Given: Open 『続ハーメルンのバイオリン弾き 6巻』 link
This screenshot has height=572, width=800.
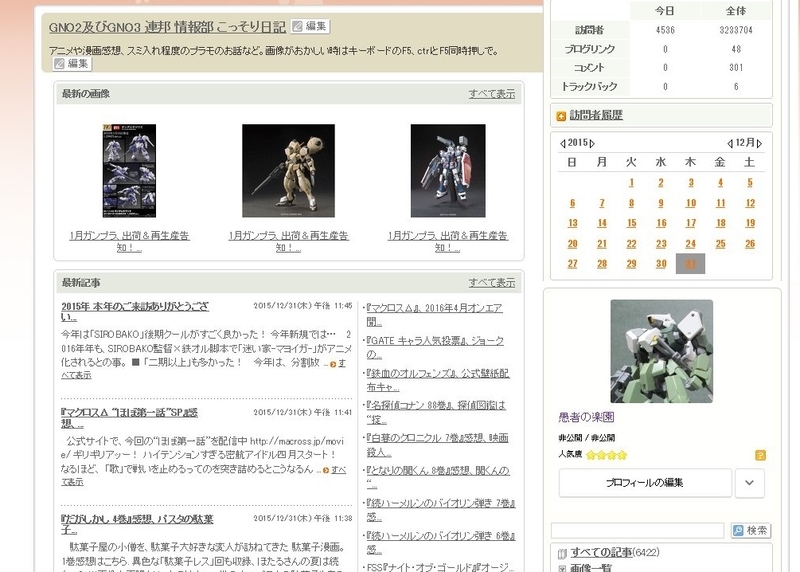Looking at the screenshot, I should [441, 542].
